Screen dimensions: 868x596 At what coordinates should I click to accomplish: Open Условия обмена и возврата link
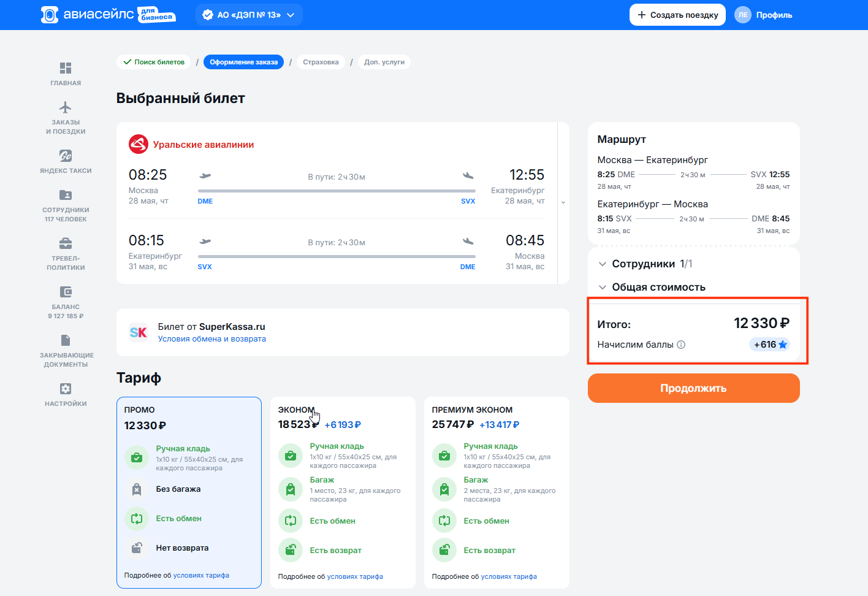point(212,339)
